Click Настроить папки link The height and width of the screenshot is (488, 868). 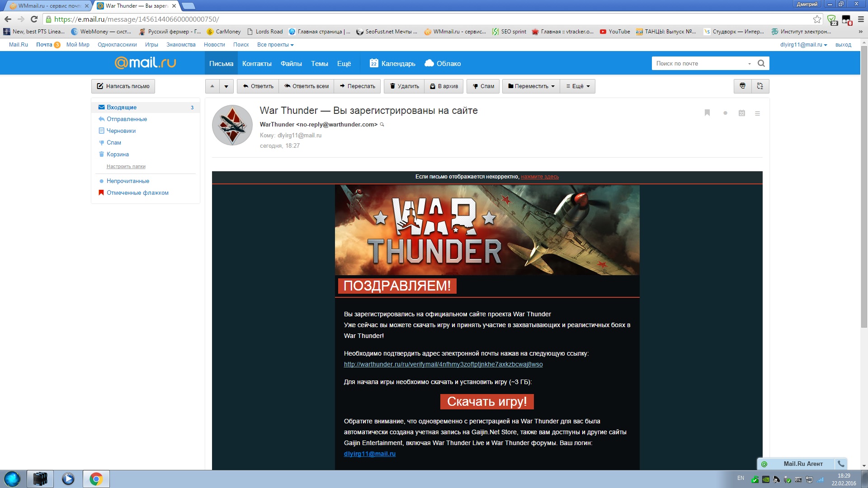click(x=126, y=166)
